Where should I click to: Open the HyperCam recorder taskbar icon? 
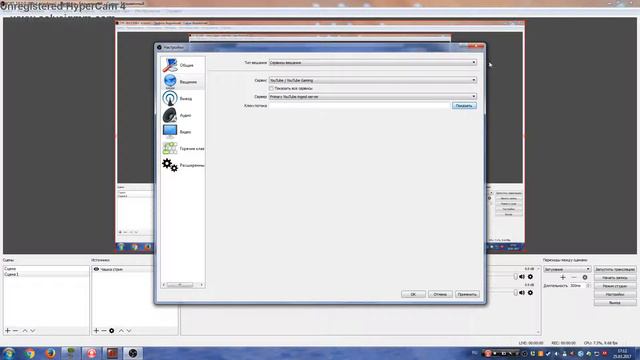click(x=91, y=353)
